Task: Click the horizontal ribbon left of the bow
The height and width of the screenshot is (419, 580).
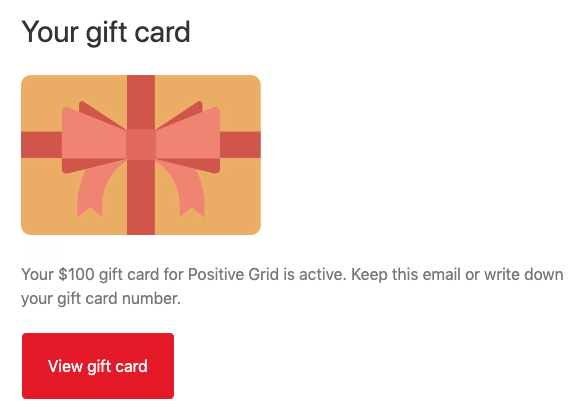Action: click(x=41, y=145)
